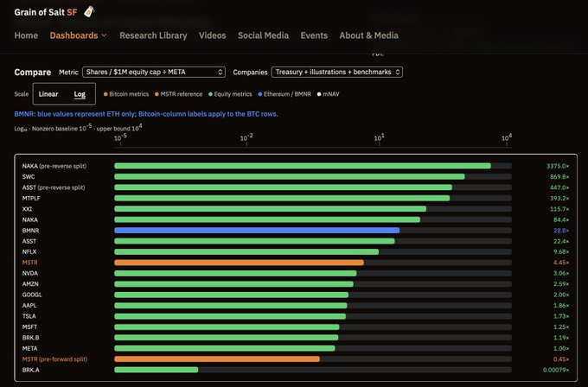The width and height of the screenshot is (588, 387).
Task: Open the Grain of Salt SF home link
Action: 45,12
